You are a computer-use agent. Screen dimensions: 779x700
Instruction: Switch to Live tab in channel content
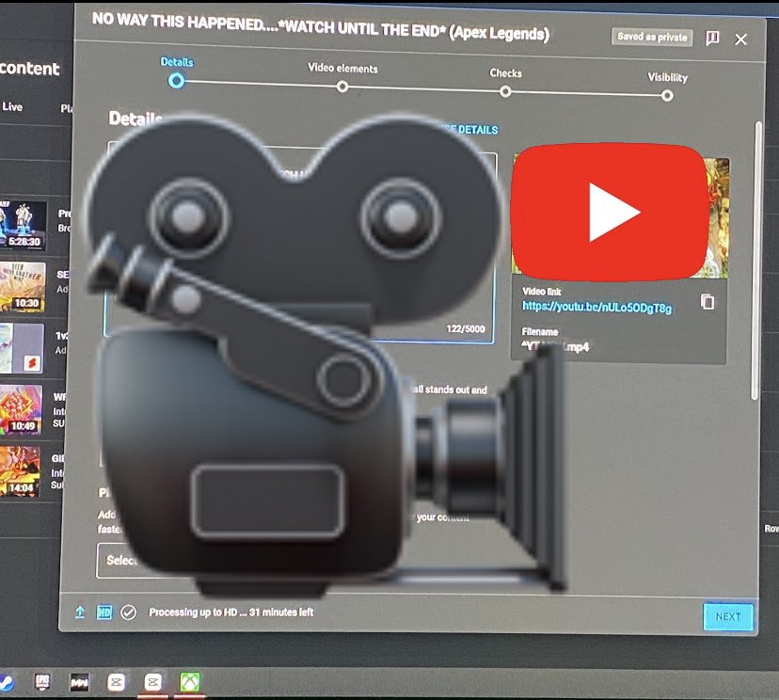click(12, 107)
